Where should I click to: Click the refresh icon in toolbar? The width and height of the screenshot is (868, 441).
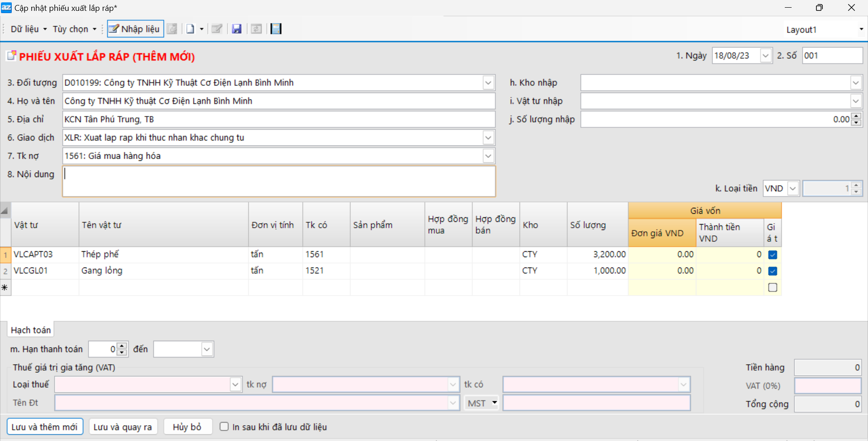click(x=256, y=29)
